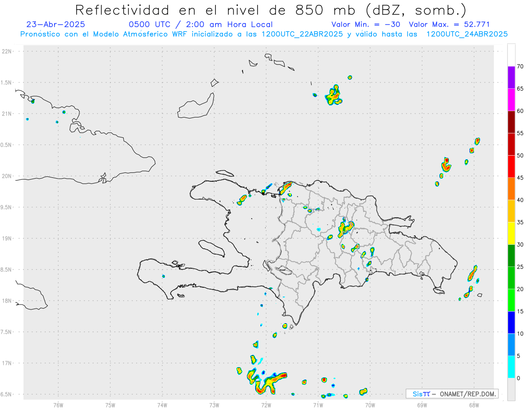532x411 pixels.
Task: Click the colorbar tick label '55'
Action: (x=520, y=133)
